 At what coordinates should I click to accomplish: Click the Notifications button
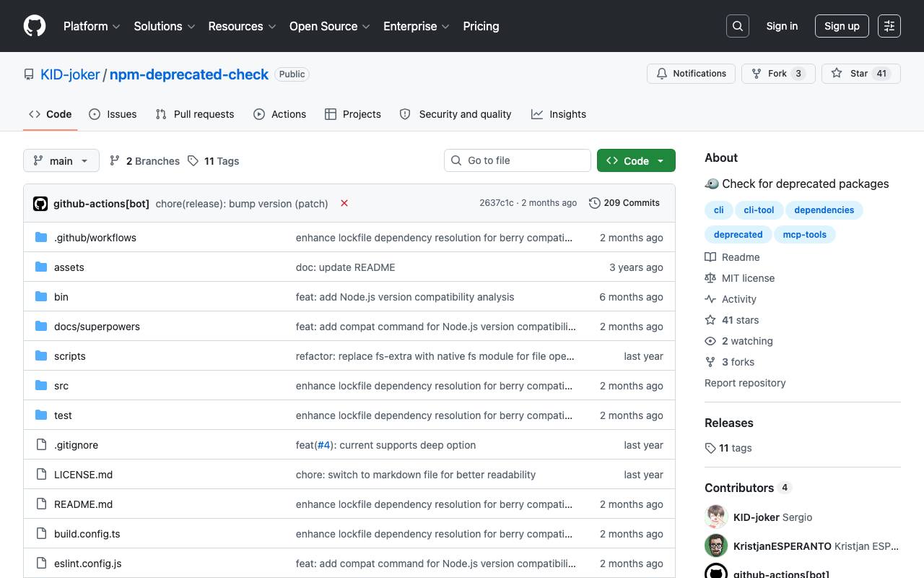692,74
